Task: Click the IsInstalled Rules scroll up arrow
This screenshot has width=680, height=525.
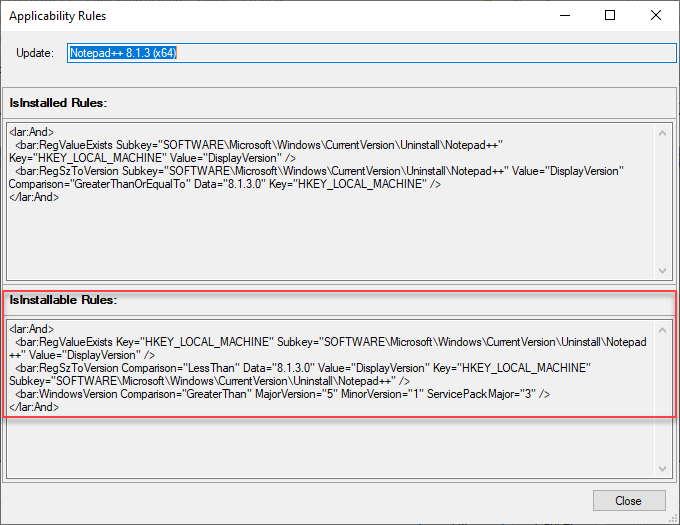Action: [662, 133]
